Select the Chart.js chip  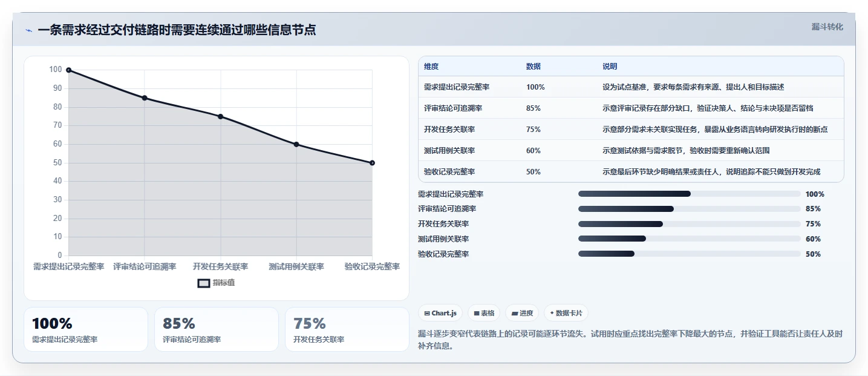click(440, 313)
